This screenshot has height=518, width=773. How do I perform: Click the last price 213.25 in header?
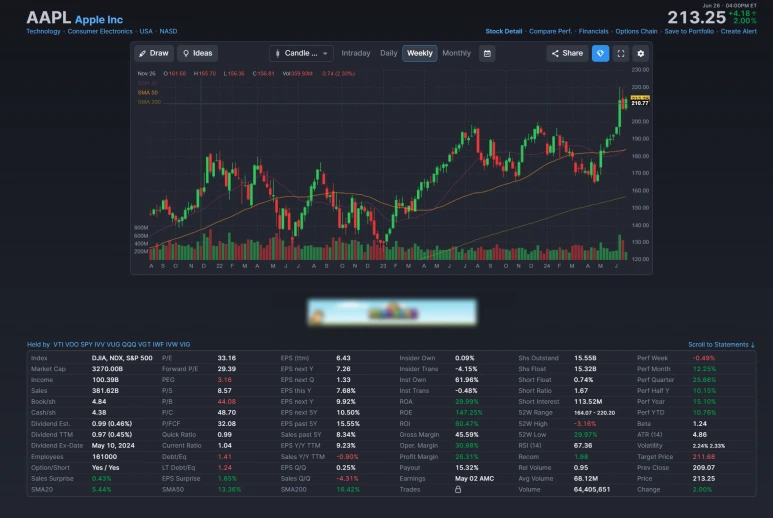tap(697, 18)
